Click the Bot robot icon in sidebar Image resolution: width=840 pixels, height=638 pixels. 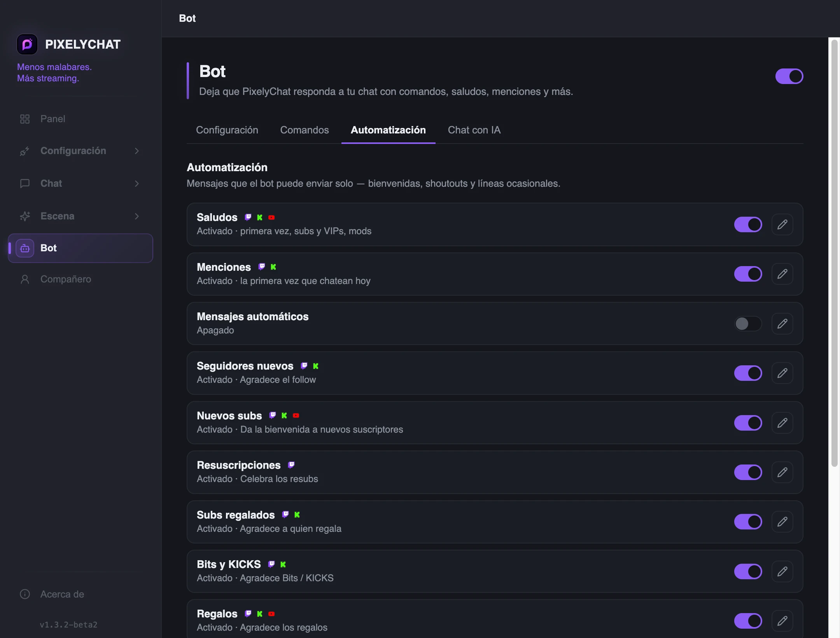[25, 248]
